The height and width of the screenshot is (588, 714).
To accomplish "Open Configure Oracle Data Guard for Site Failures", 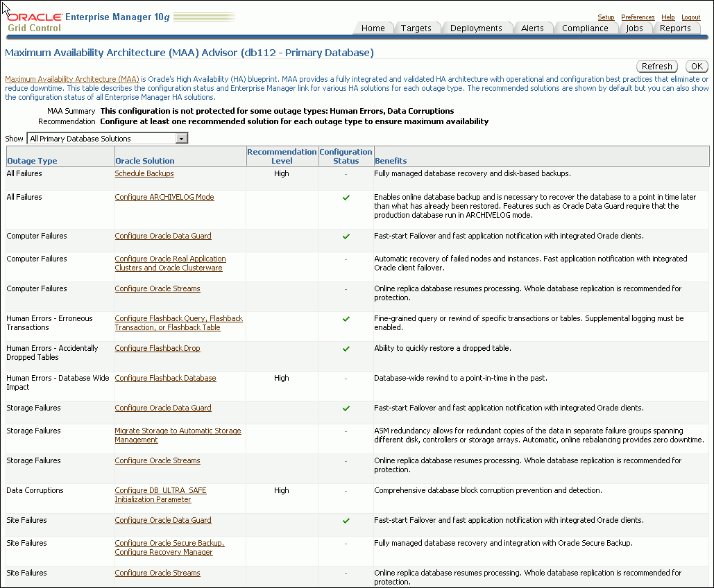I will (x=163, y=520).
